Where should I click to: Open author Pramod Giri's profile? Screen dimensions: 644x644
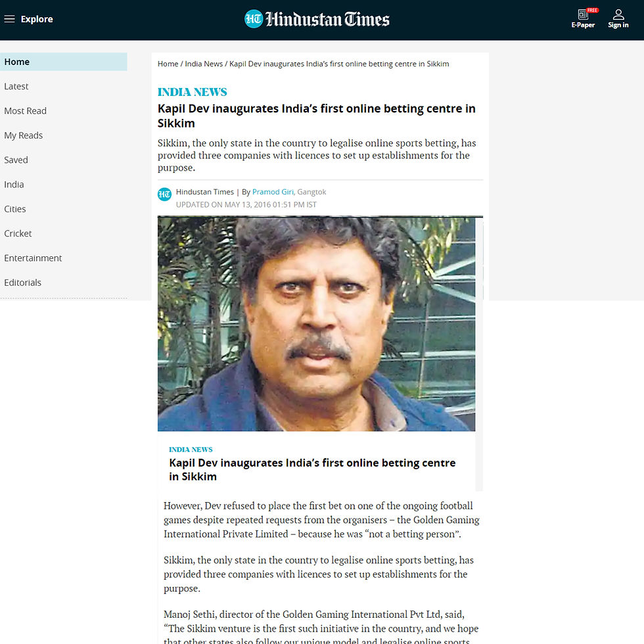pyautogui.click(x=273, y=192)
